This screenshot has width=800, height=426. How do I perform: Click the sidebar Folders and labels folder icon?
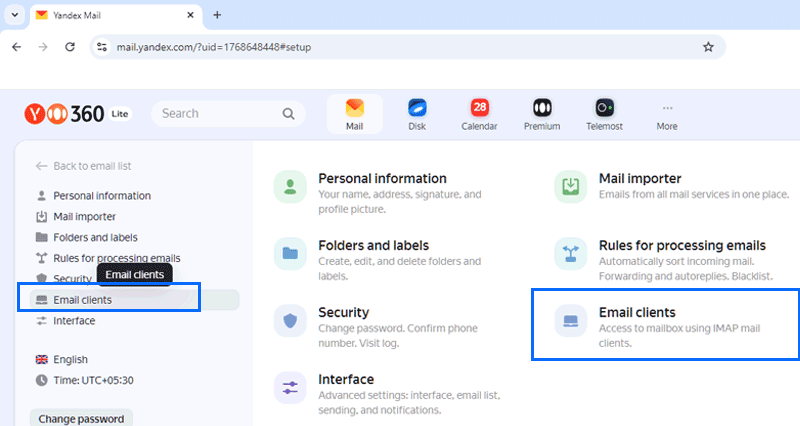tap(41, 237)
